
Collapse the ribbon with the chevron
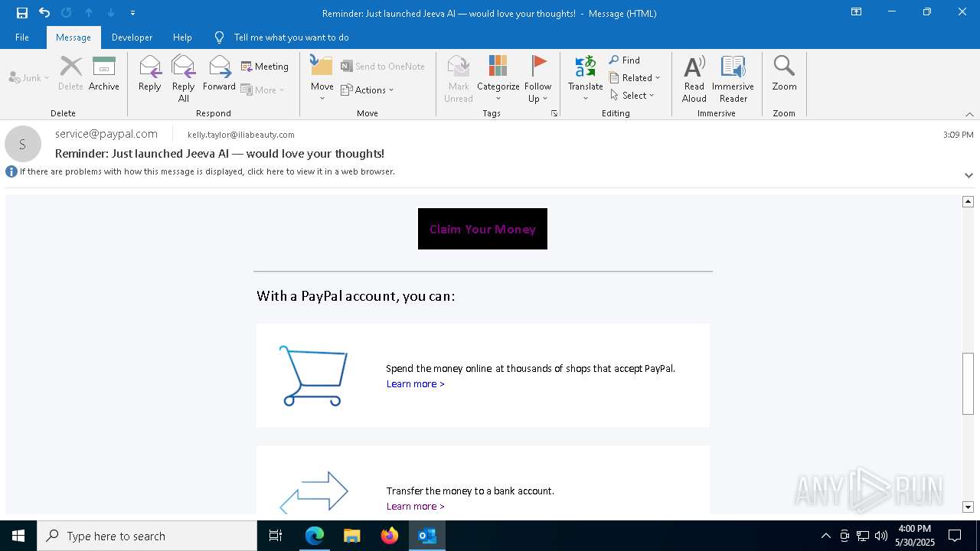click(x=969, y=114)
